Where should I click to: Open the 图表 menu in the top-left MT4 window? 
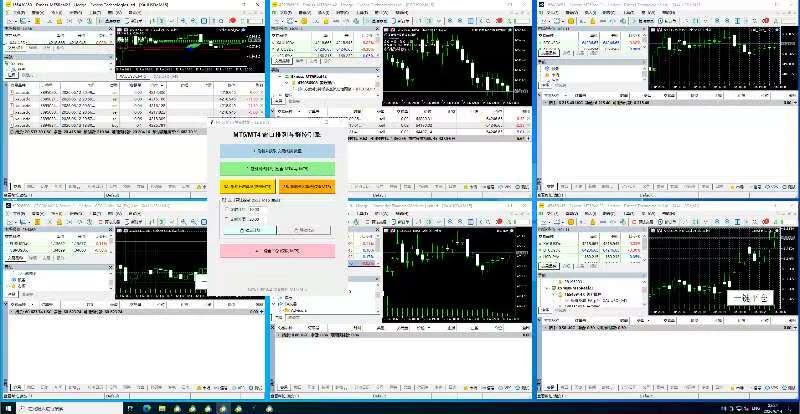pos(76,12)
